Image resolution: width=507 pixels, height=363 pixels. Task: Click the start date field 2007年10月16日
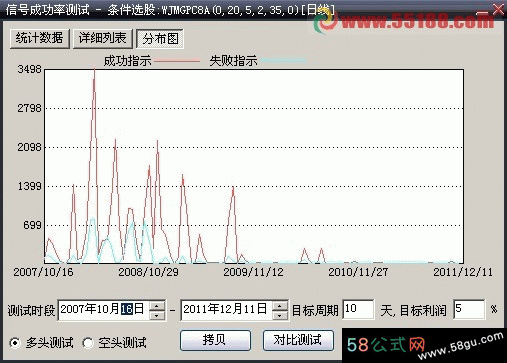pos(104,310)
